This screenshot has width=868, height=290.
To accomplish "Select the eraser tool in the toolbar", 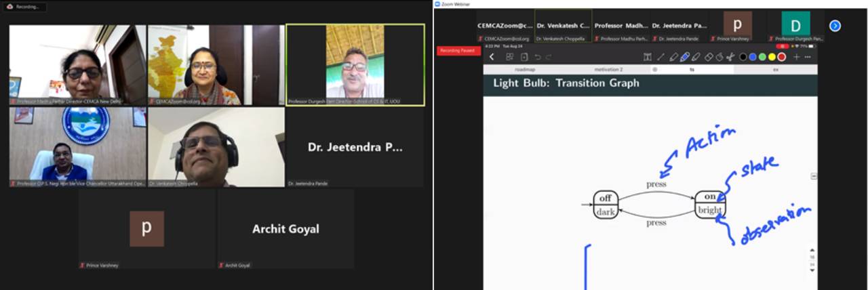I will coord(709,57).
